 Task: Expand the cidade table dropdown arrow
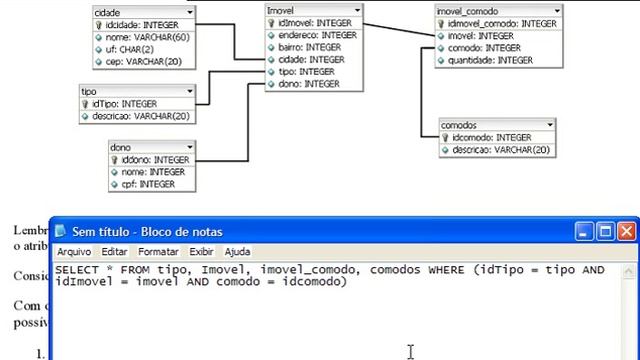point(190,12)
